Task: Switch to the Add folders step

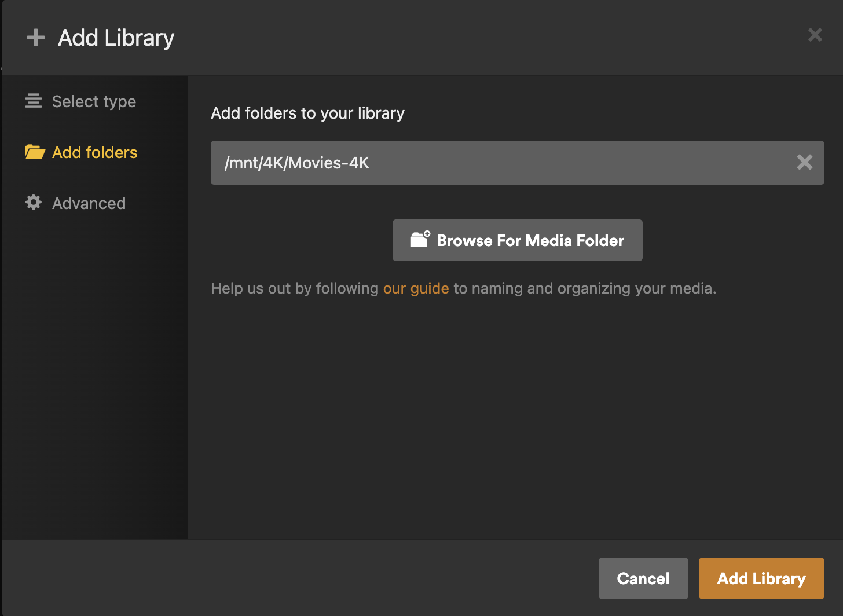Action: (x=81, y=152)
